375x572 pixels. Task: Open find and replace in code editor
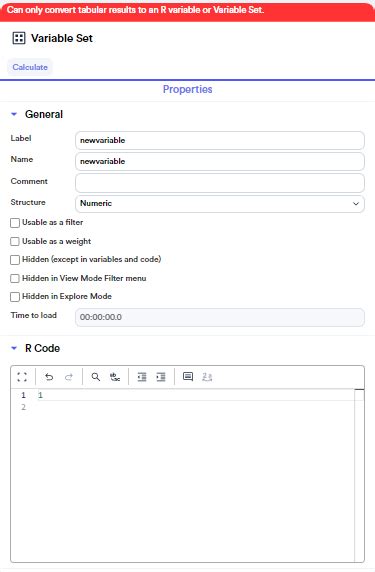(x=115, y=377)
